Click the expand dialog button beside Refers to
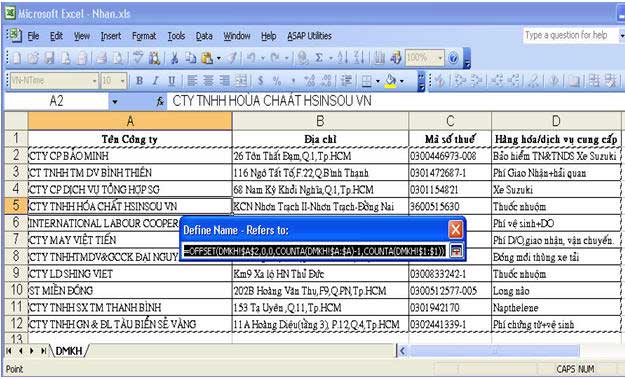Viewport: 625px width, 379px height. [x=456, y=250]
